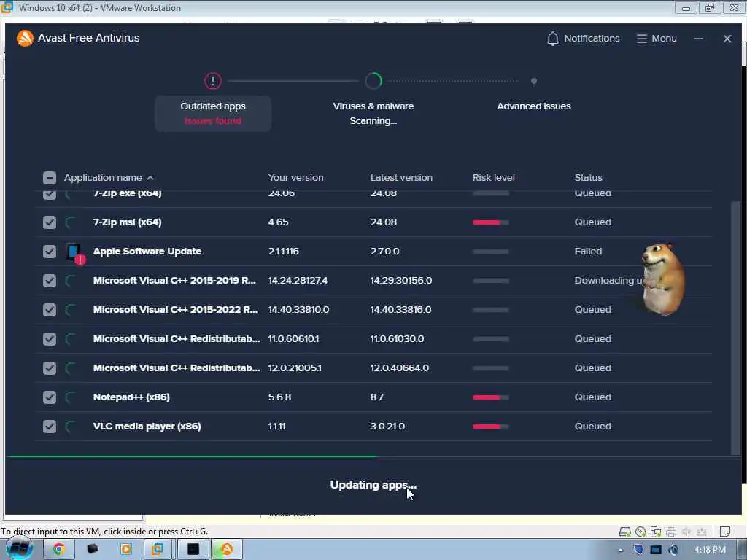The height and width of the screenshot is (560, 747).
Task: Click the VLC media player risk level bar
Action: (491, 426)
